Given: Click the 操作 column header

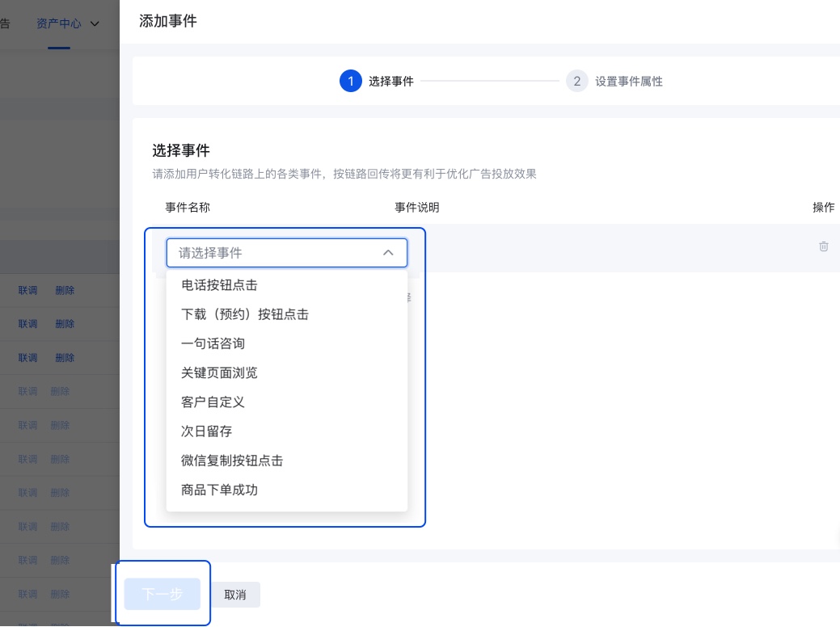Looking at the screenshot, I should click(823, 207).
